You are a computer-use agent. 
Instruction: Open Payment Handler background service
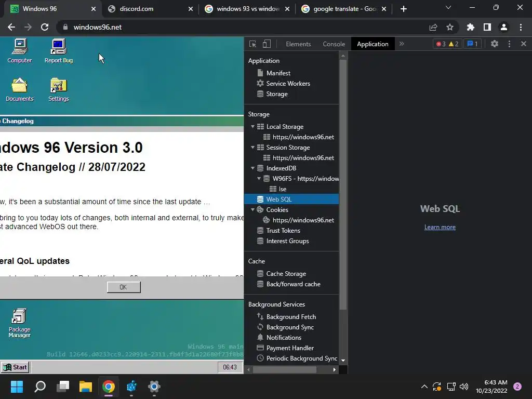coord(290,348)
